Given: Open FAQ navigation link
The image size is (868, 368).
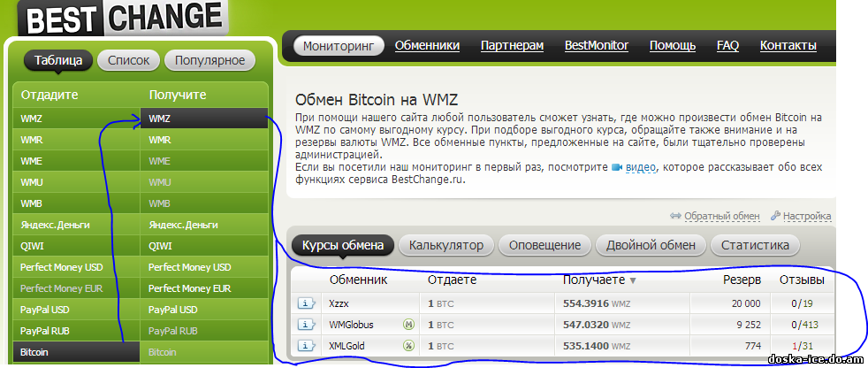Looking at the screenshot, I should (727, 45).
